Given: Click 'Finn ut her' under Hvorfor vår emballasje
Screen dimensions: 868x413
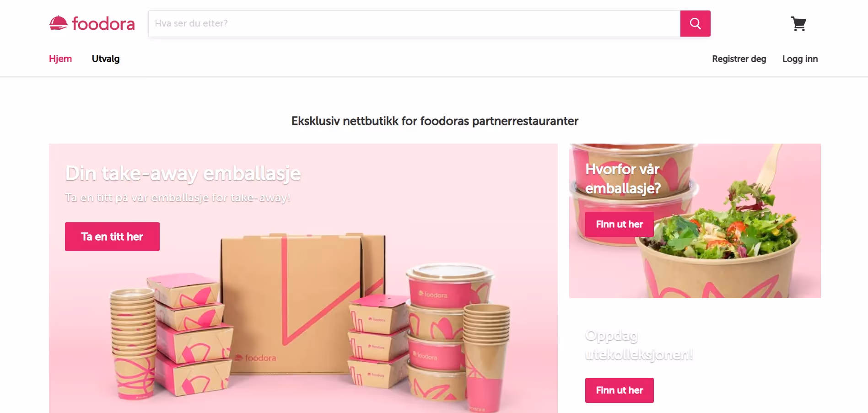Looking at the screenshot, I should (619, 224).
